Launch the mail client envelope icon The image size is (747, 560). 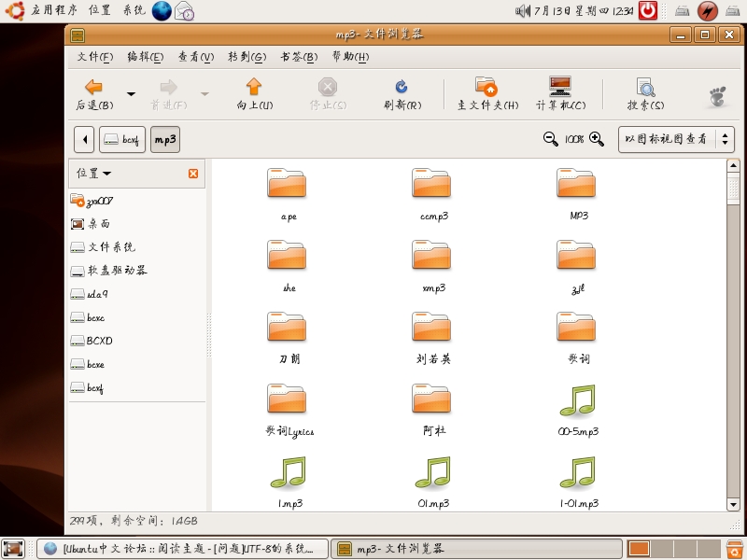click(x=184, y=11)
